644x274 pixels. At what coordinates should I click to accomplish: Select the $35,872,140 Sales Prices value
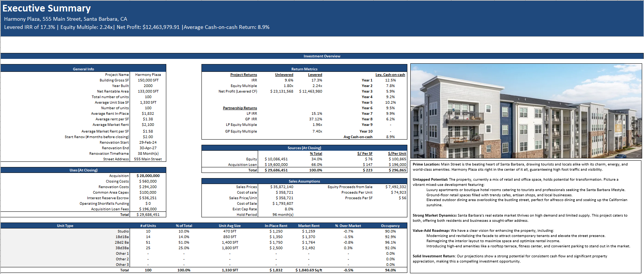(x=281, y=187)
